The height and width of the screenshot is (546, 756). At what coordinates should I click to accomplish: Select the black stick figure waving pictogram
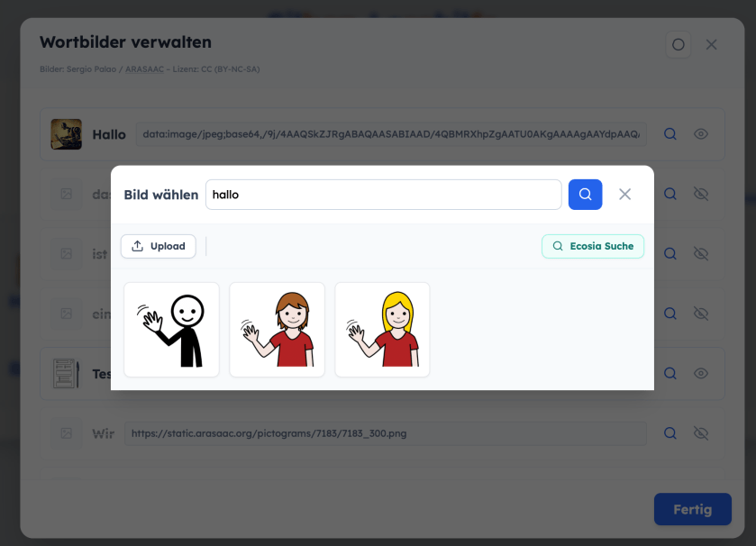pyautogui.click(x=171, y=330)
